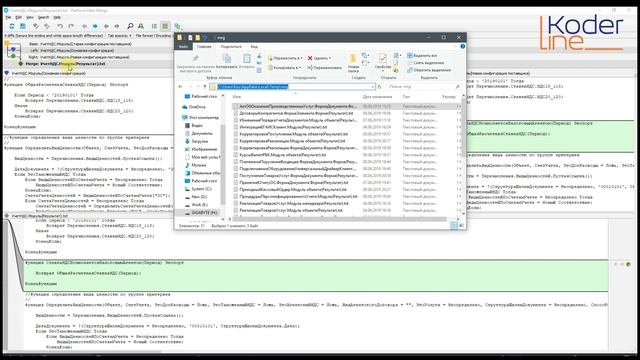This screenshot has height=360, width=640.
Task: Click the Удалить button with red X
Action: [x=319, y=58]
